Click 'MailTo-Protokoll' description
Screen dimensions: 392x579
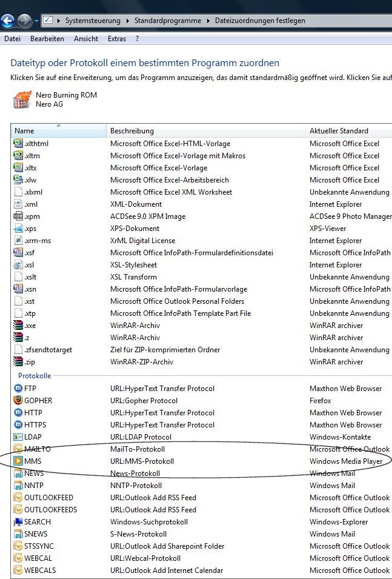pyautogui.click(x=138, y=449)
